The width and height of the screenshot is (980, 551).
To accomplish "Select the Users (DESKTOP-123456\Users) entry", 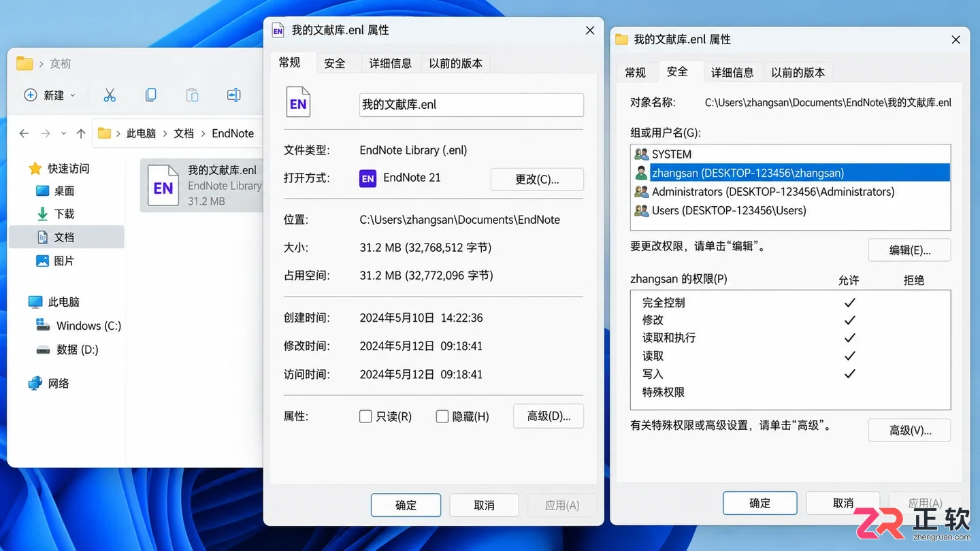I will [791, 211].
